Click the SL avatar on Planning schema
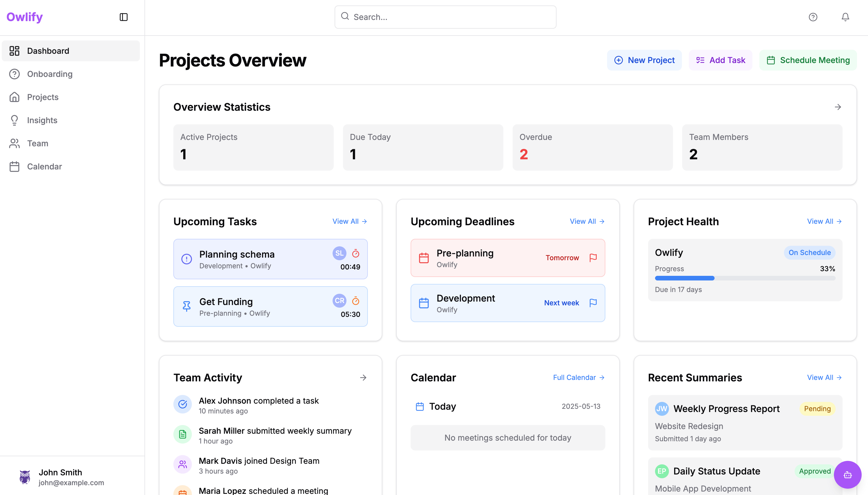Image resolution: width=868 pixels, height=495 pixels. click(x=339, y=253)
